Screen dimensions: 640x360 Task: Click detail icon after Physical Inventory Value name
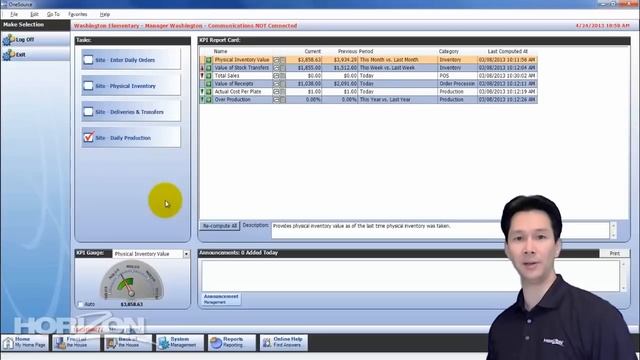point(276,60)
